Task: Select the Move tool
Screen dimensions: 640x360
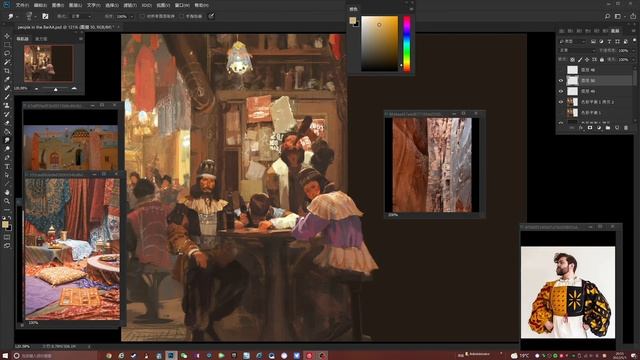Action: (7, 36)
